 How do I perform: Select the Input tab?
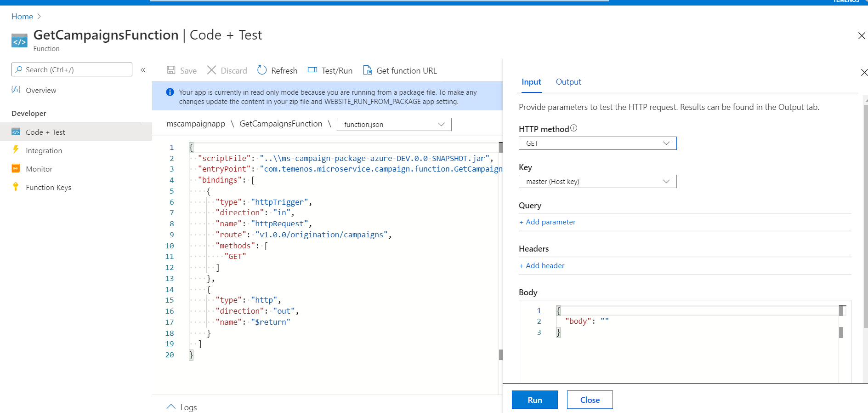pyautogui.click(x=531, y=82)
